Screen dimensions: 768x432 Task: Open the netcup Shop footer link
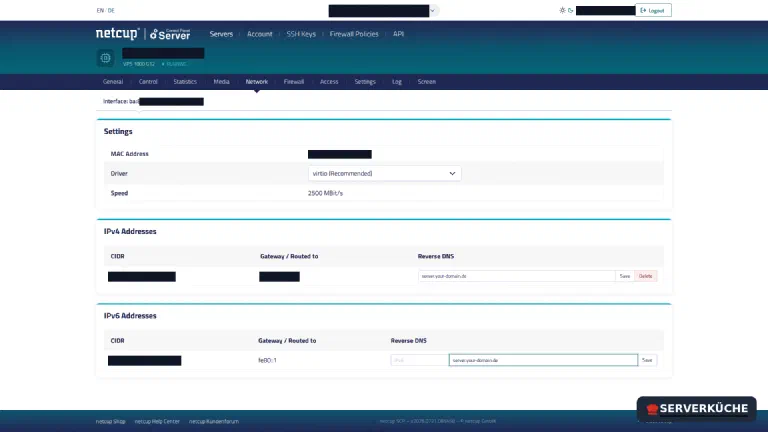pyautogui.click(x=111, y=421)
